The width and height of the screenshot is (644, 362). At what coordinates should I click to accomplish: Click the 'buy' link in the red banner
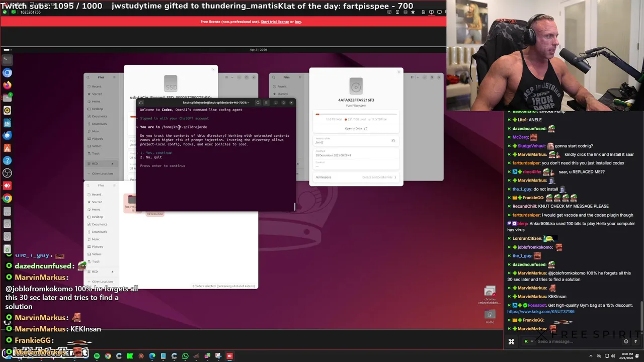click(x=298, y=22)
